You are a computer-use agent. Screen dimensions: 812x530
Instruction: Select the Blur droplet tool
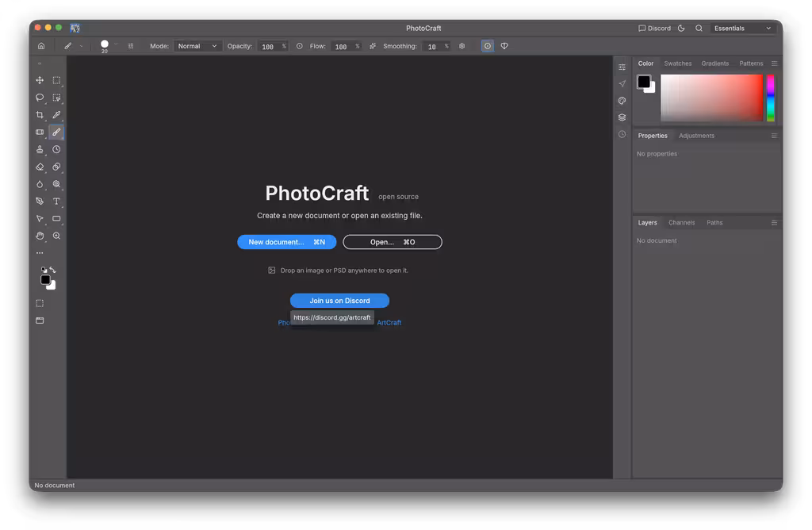[40, 184]
